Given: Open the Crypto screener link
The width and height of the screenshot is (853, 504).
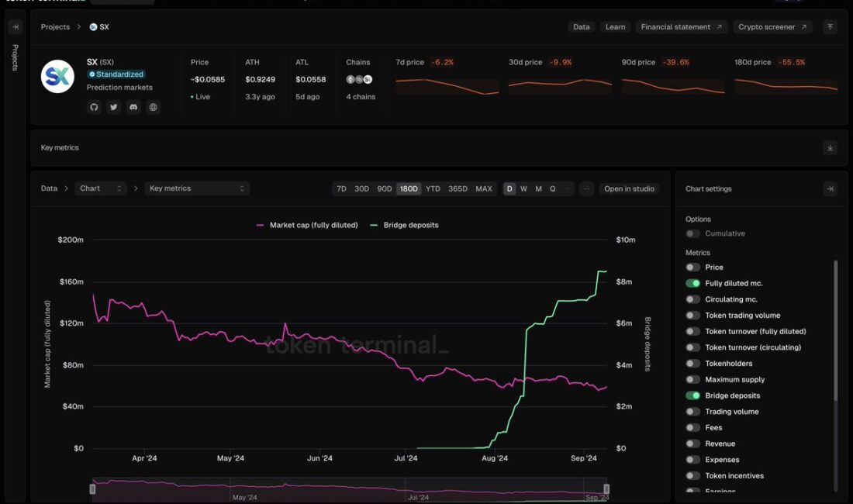Looking at the screenshot, I should coord(772,26).
